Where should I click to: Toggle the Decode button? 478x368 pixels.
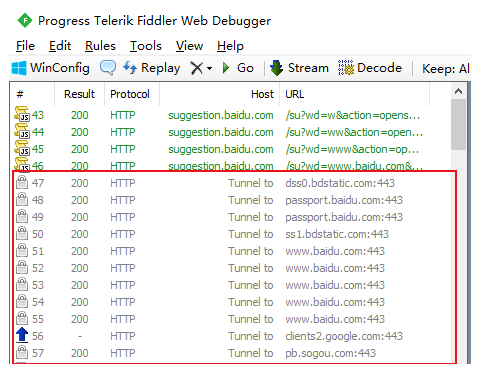370,68
